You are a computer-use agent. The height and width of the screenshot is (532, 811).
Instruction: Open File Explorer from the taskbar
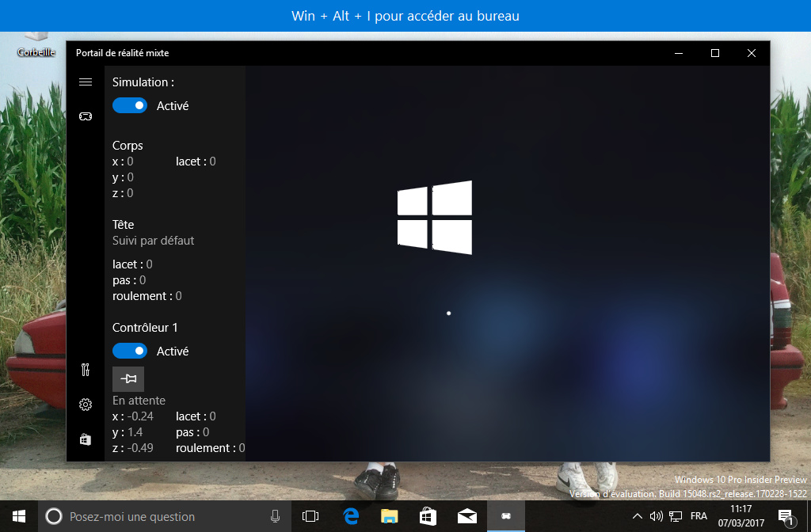pyautogui.click(x=390, y=516)
